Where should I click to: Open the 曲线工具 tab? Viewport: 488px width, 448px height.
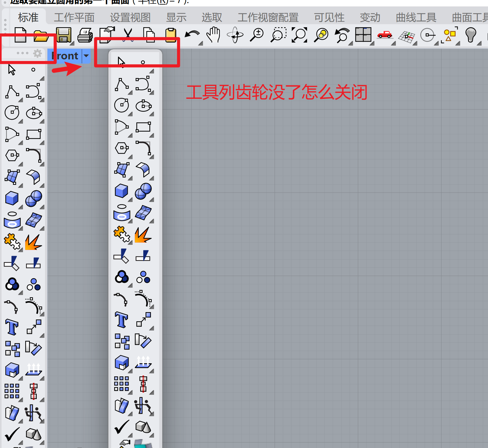tap(416, 17)
